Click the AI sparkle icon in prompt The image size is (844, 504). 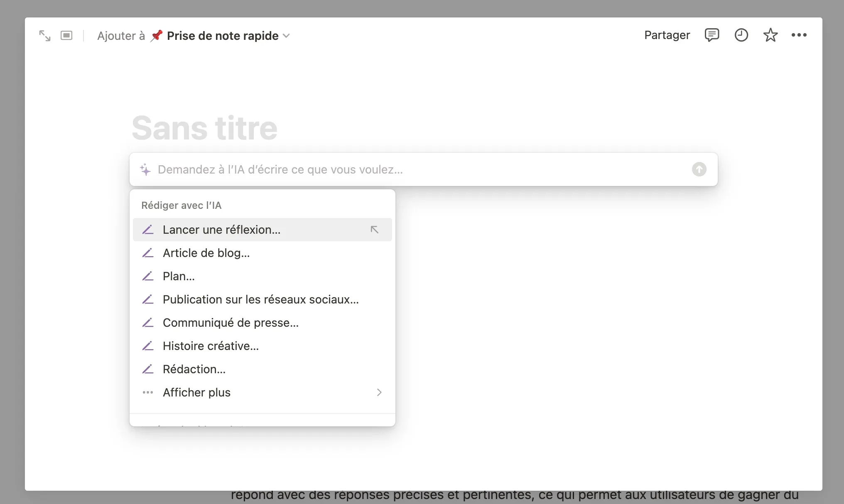[x=145, y=169]
